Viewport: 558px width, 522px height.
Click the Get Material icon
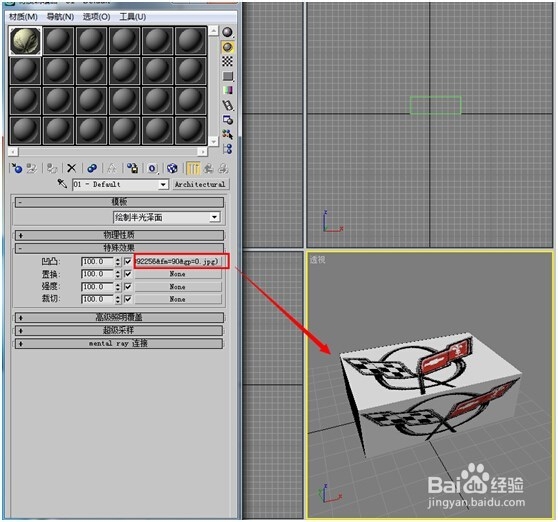tap(17, 168)
